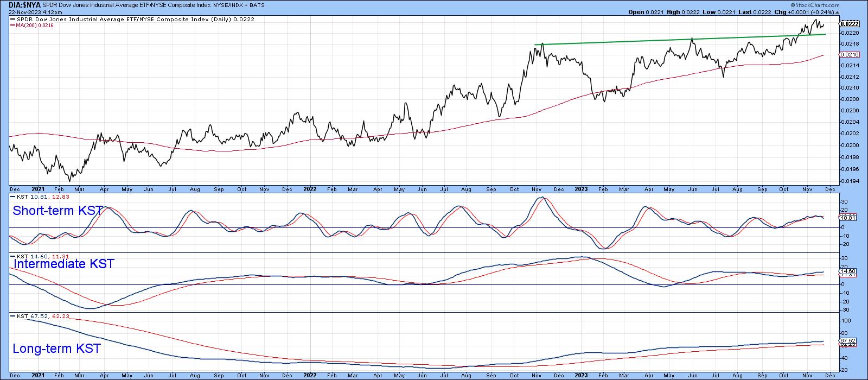Viewport: 868px width, 380px height.
Task: Click the KST 10.81, 12.83 legend
Action: click(40, 196)
